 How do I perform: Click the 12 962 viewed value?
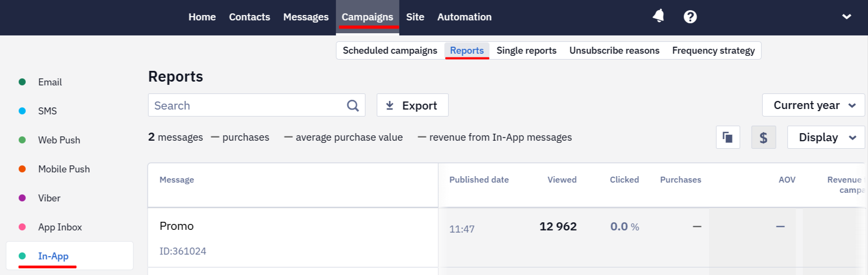click(x=558, y=227)
